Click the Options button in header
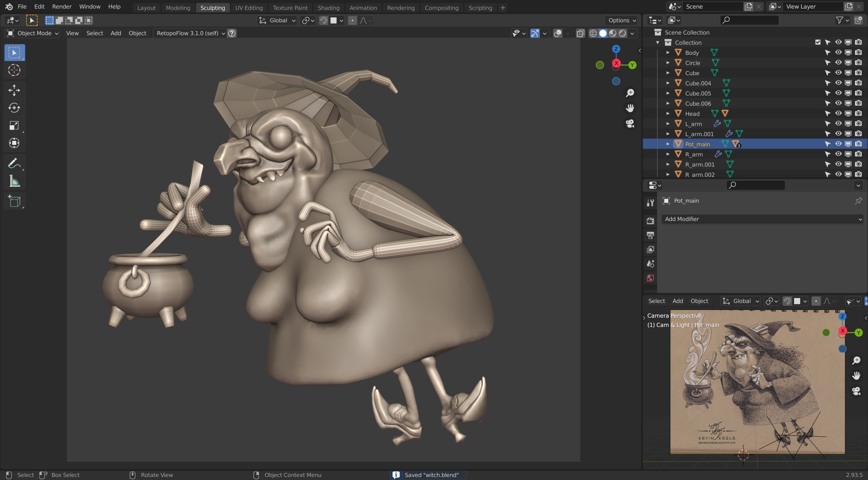Screen dimensions: 868x480 (622, 20)
